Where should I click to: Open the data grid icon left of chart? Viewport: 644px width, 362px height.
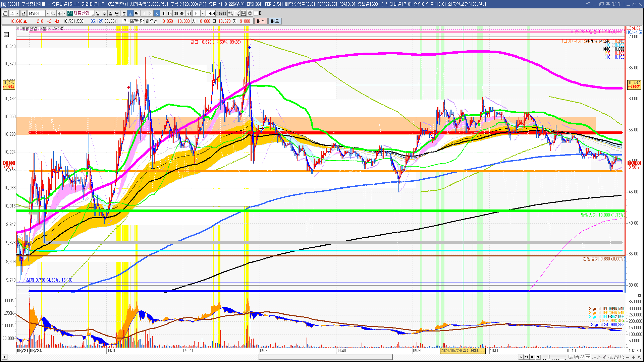click(x=6, y=35)
